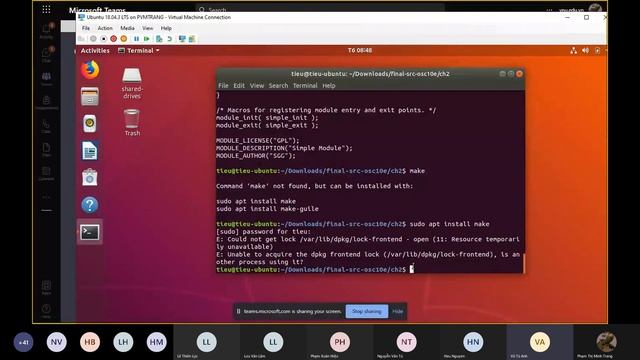640x360 pixels.
Task: Click the VM toolbar Start button
Action: coord(93,39)
